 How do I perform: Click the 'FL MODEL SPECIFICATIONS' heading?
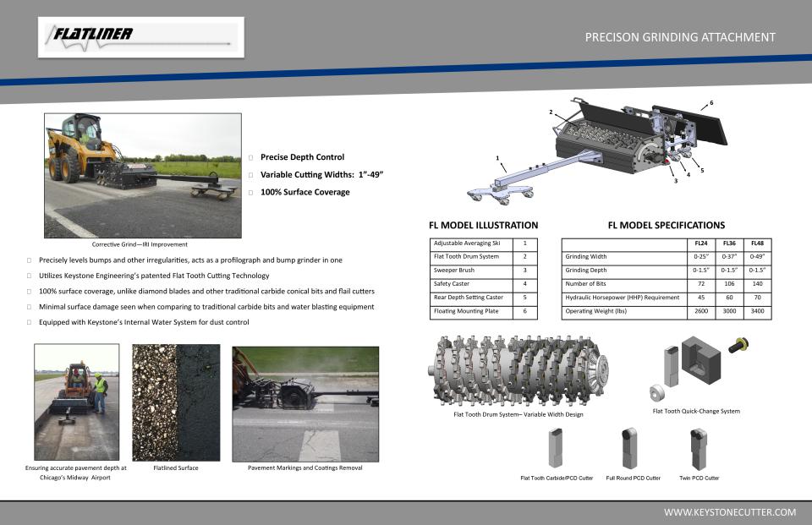[667, 225]
